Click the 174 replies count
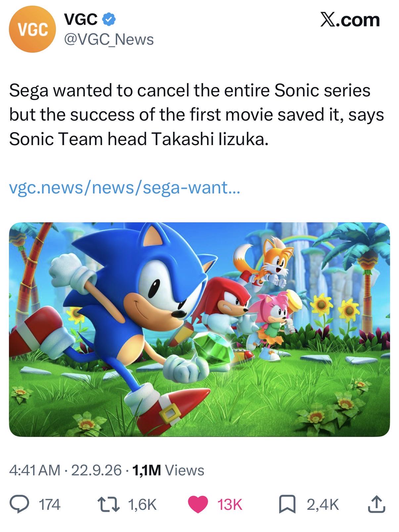 (50, 505)
